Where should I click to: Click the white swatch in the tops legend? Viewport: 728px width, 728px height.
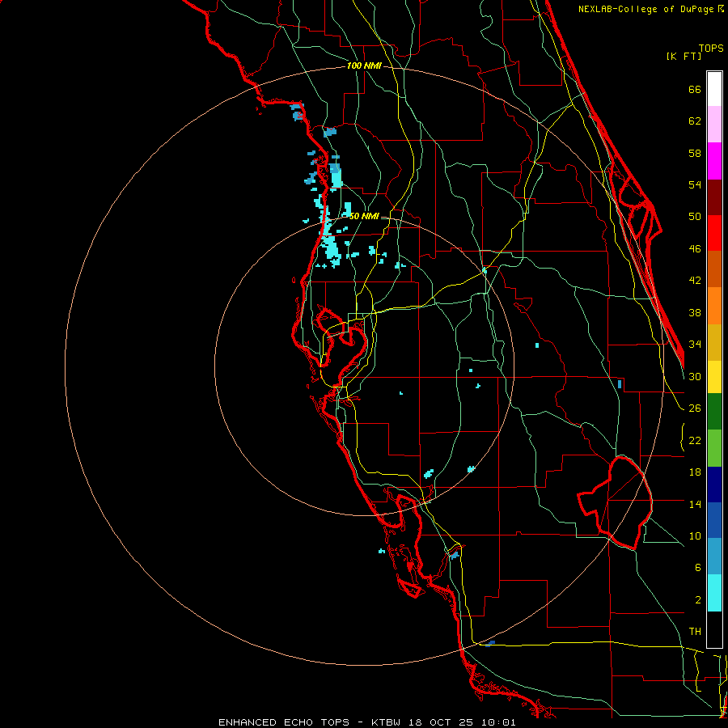tap(714, 89)
